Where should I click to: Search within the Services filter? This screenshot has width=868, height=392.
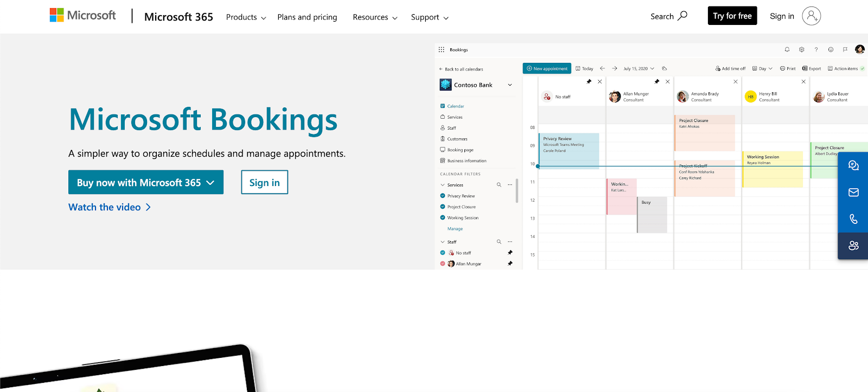[x=499, y=185]
